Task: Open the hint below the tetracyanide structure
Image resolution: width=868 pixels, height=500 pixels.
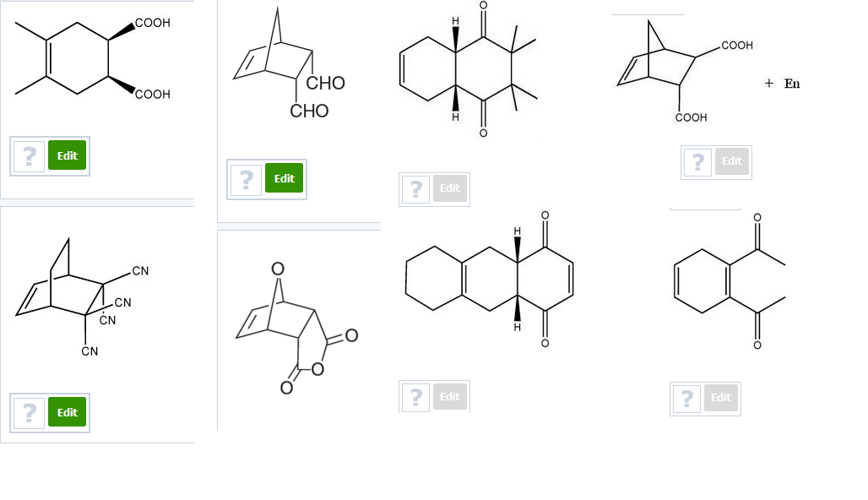Action: 28,412
